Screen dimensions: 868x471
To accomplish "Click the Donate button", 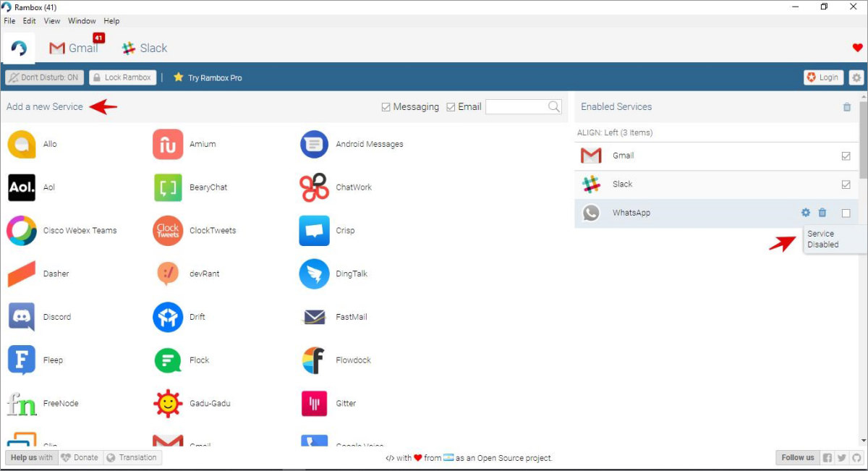I will [79, 457].
